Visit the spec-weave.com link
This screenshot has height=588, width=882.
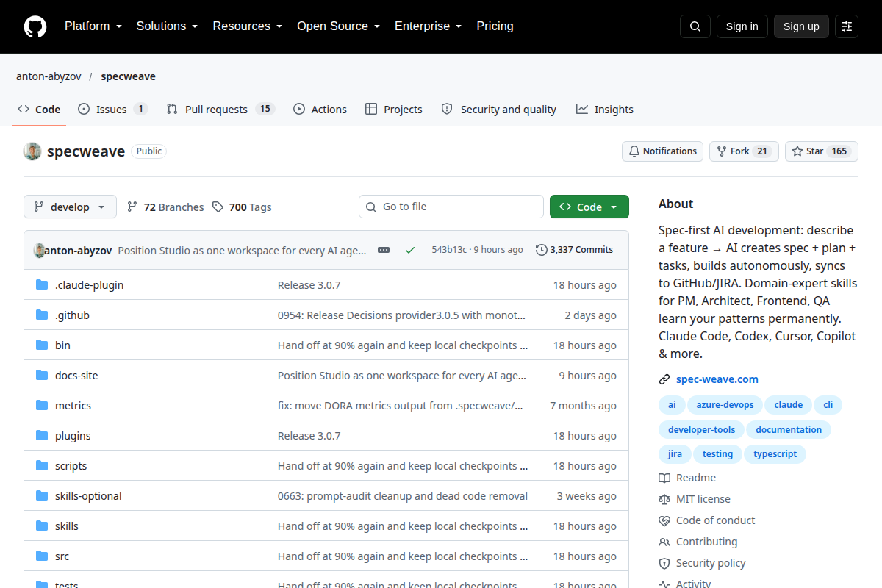click(x=717, y=379)
